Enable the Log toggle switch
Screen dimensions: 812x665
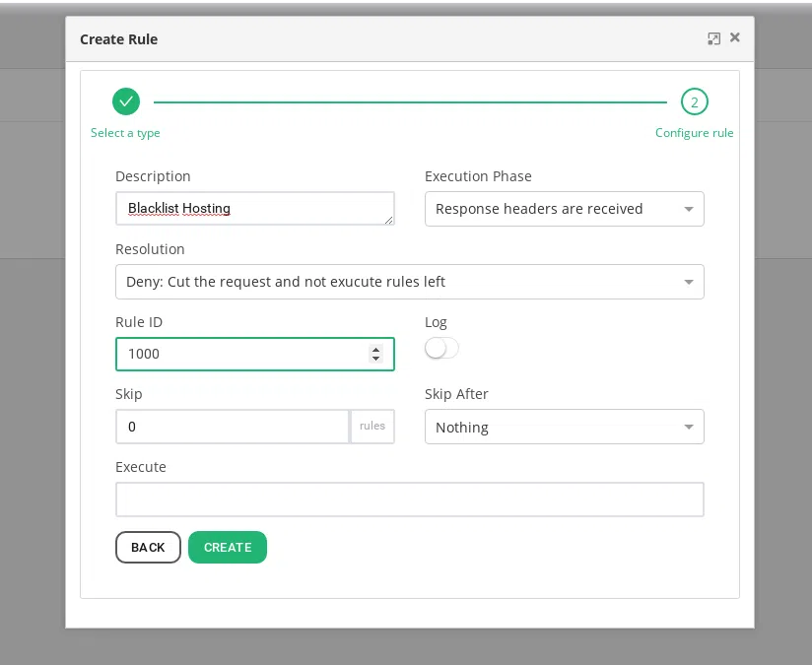pyautogui.click(x=441, y=348)
